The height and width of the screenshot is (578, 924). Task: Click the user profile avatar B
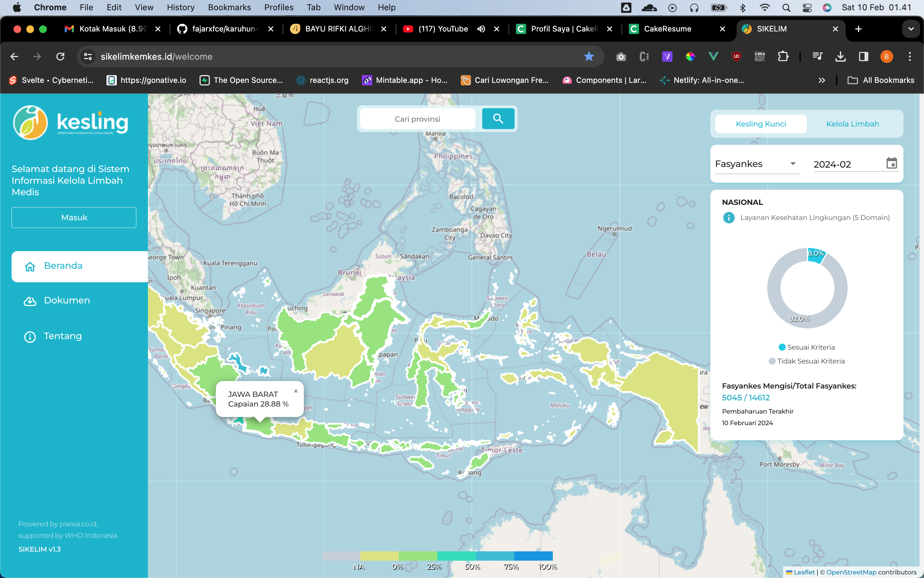click(886, 57)
